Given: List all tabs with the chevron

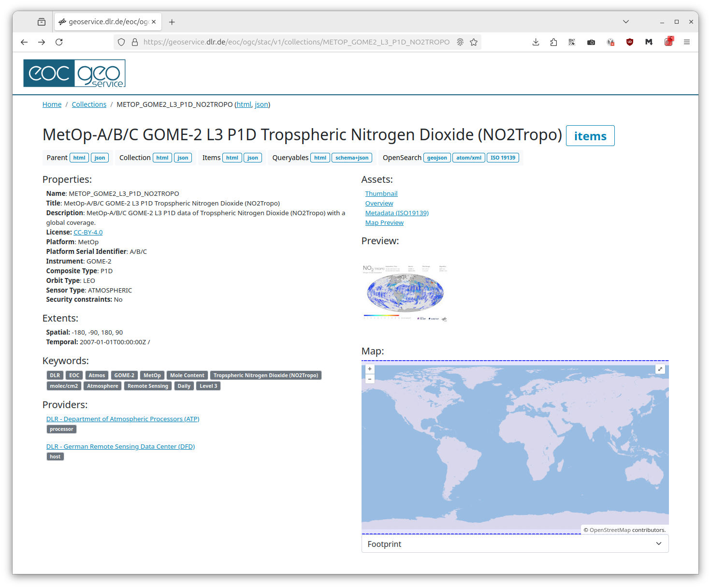Looking at the screenshot, I should 626,22.
